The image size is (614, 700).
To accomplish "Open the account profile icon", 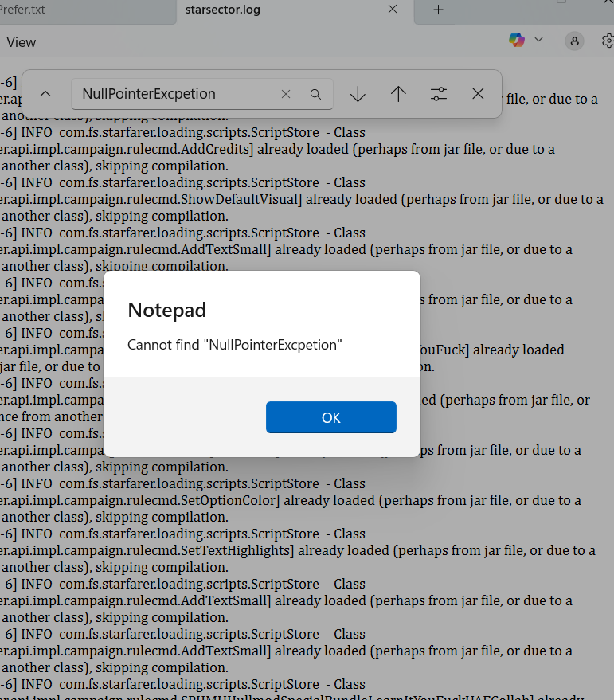I will tap(575, 41).
